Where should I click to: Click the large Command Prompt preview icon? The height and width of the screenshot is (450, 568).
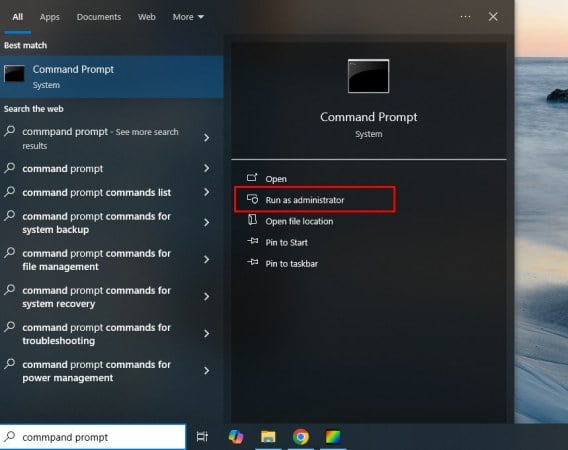pyautogui.click(x=368, y=76)
